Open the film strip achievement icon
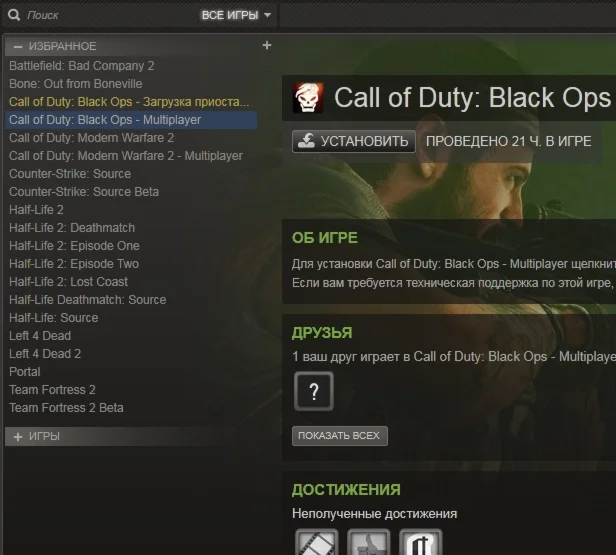 pyautogui.click(x=317, y=542)
